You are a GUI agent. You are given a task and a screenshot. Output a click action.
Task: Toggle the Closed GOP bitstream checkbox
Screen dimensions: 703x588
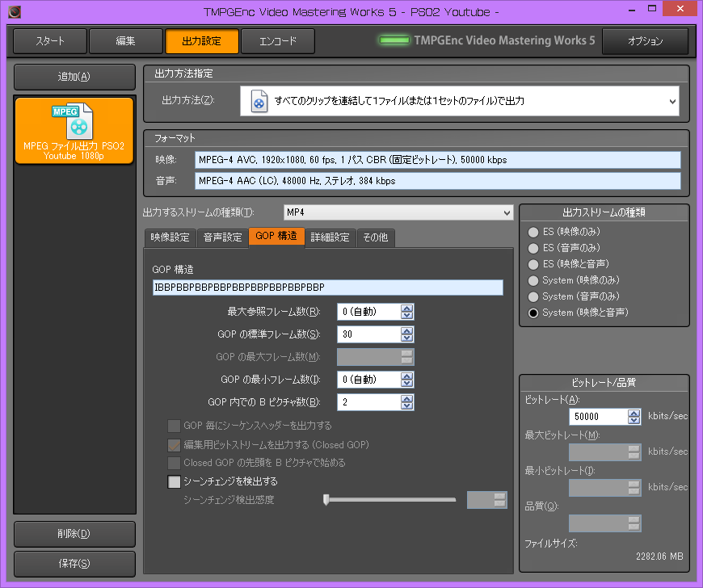(x=174, y=445)
